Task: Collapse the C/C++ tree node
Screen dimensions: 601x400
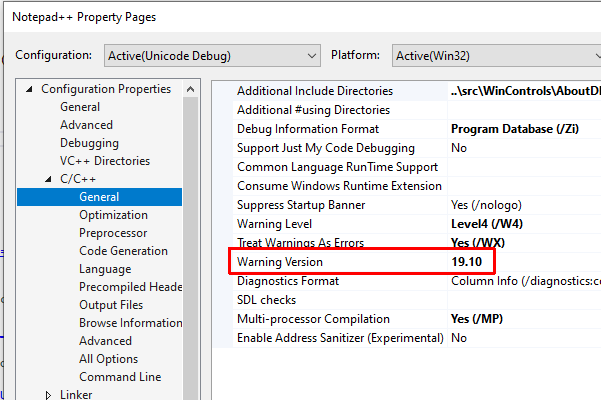Action: (x=48, y=179)
